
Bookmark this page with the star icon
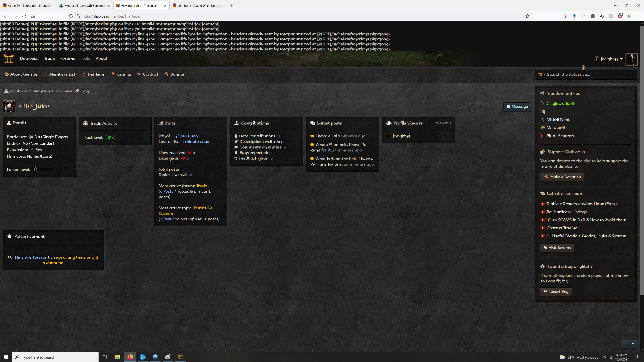click(527, 16)
